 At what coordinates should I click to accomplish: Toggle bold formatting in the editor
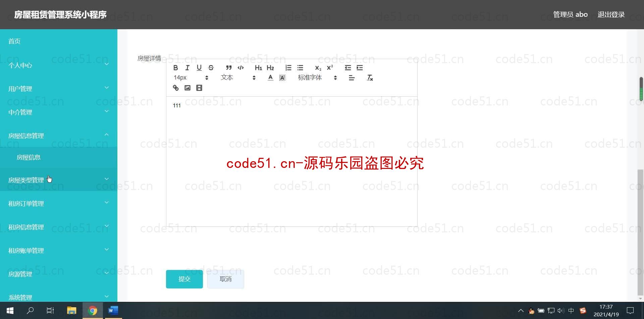point(175,68)
